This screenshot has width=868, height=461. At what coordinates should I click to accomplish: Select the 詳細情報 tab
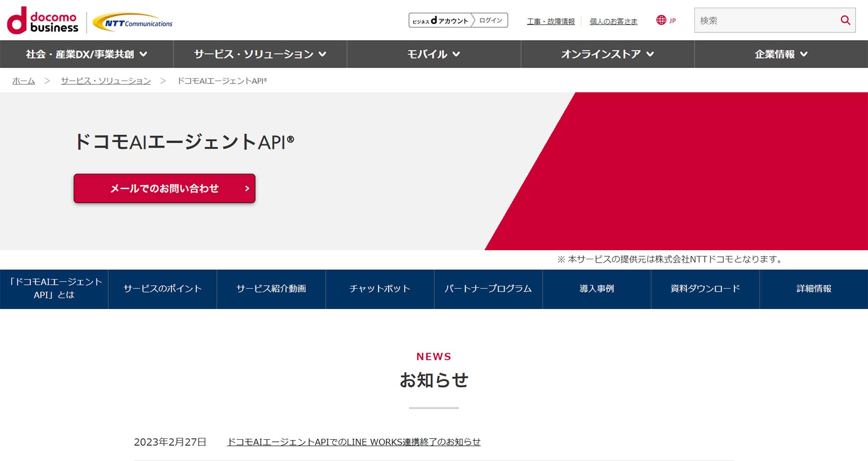tap(814, 289)
